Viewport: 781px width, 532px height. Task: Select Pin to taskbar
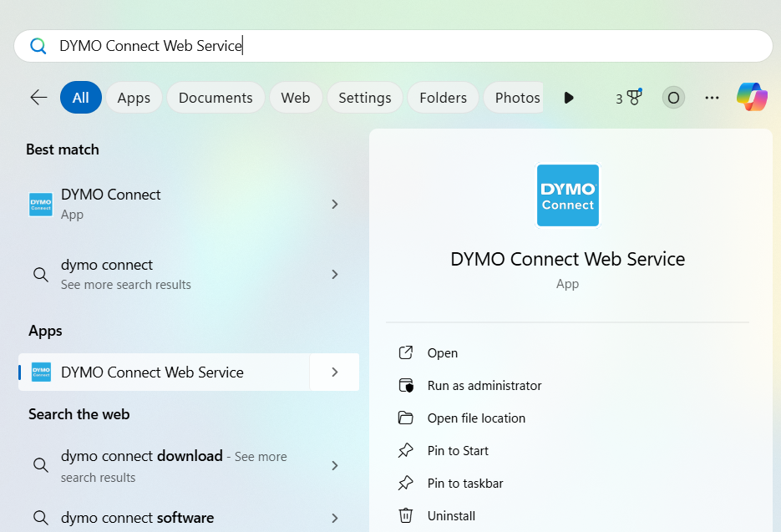pos(465,484)
